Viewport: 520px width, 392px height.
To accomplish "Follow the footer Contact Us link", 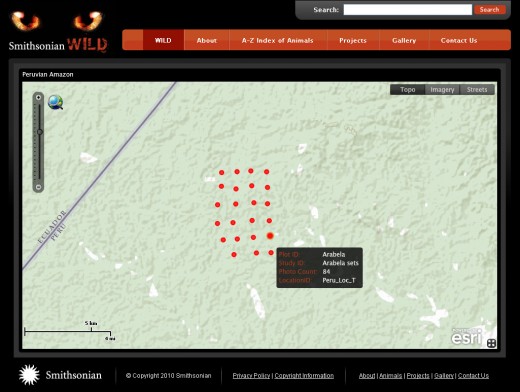I will [x=473, y=376].
